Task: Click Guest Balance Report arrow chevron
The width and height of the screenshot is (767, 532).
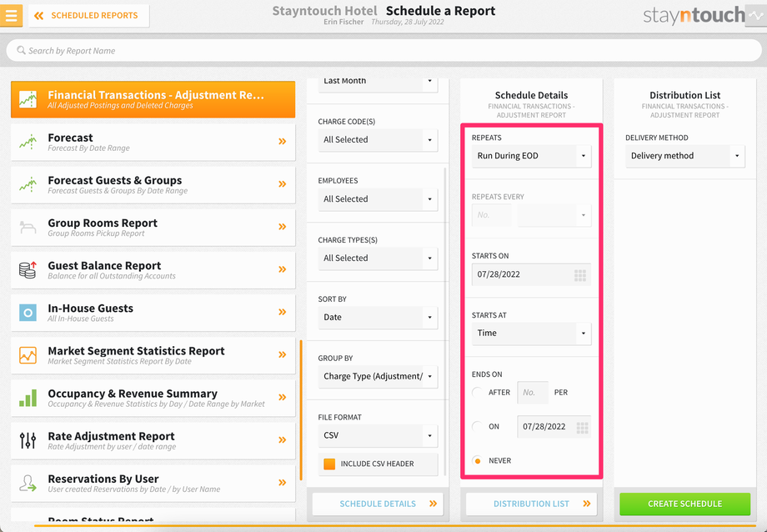Action: [x=283, y=269]
